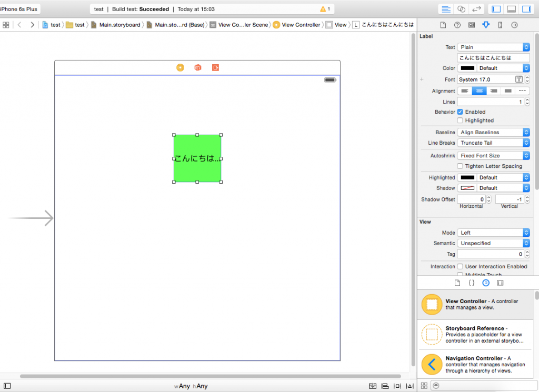Viewport: 539px width, 392px height.
Task: Open the Identity inspector tab
Action: pyautogui.click(x=471, y=25)
